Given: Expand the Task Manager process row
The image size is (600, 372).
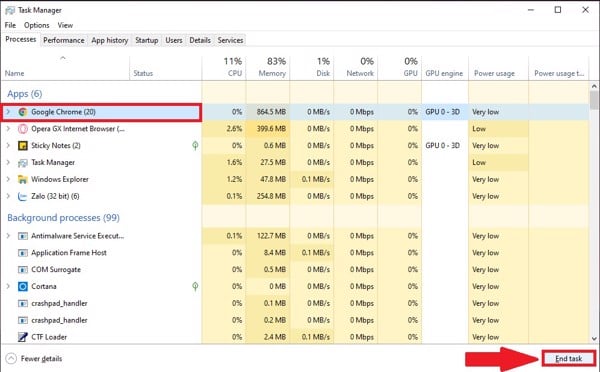Looking at the screenshot, I should coord(8,162).
